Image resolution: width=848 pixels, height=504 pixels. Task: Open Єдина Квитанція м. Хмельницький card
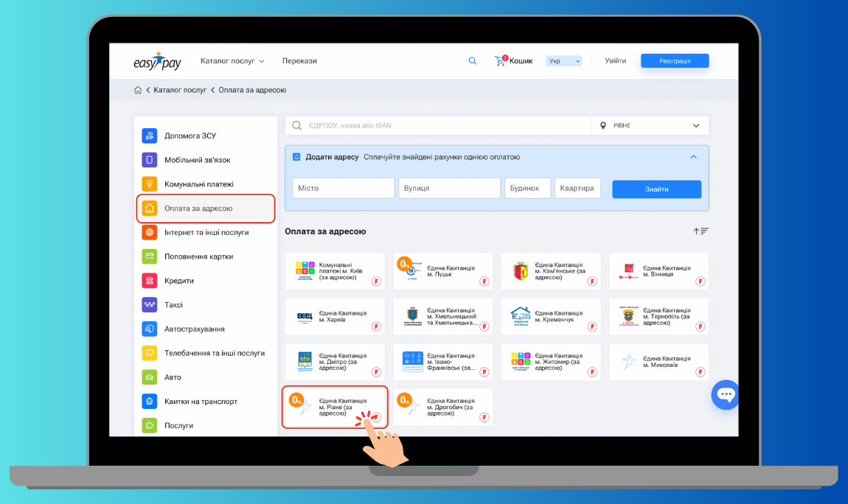point(443,317)
